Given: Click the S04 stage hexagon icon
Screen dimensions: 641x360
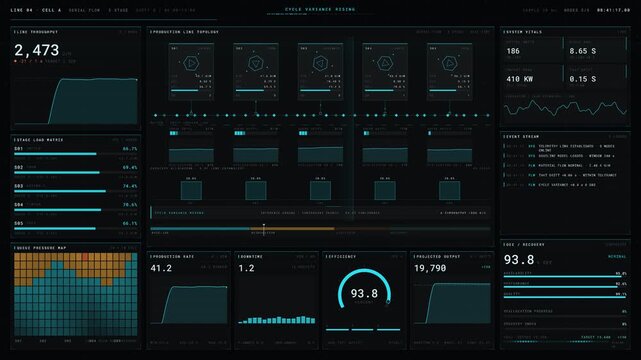Looking at the screenshot, I should (385, 63).
